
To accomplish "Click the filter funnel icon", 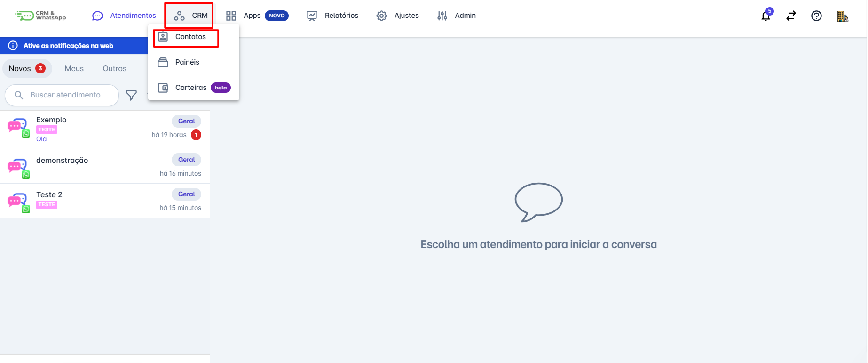I will pyautogui.click(x=131, y=95).
